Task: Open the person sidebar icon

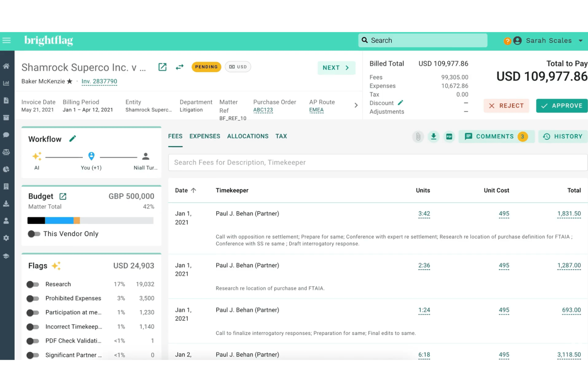Action: point(6,221)
